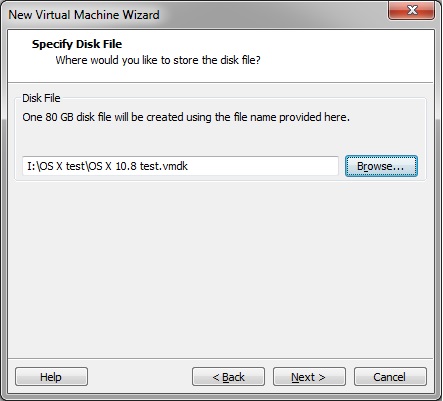Viewport: 443px width, 401px height.
Task: Click into the disk file path field
Action: (x=180, y=166)
